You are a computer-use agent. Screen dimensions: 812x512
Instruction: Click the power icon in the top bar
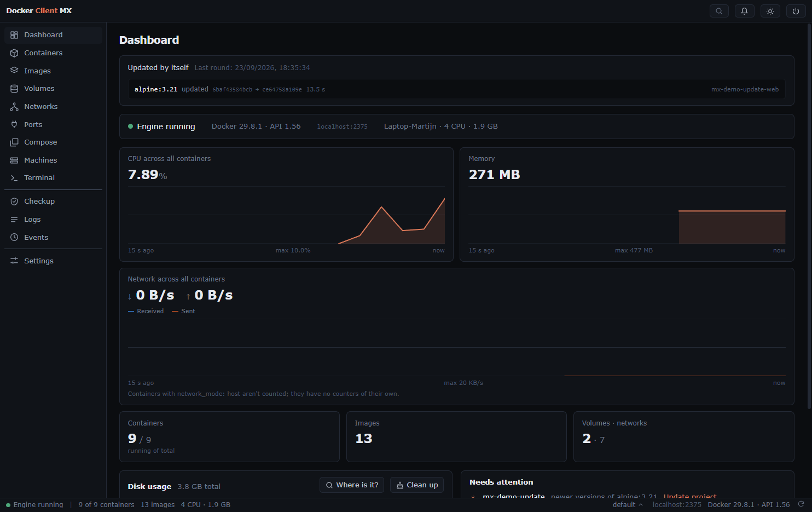point(796,11)
